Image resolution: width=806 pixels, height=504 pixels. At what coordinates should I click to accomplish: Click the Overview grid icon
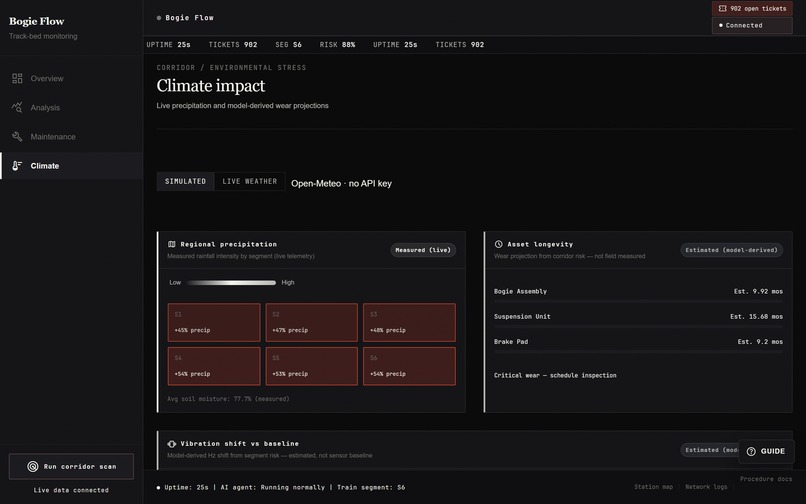click(17, 78)
